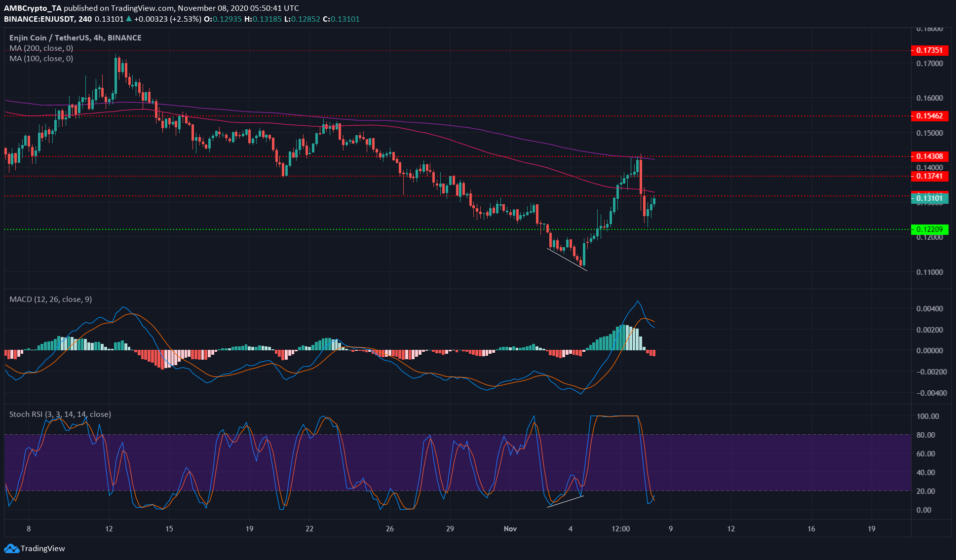956x560 pixels.
Task: Click the high value H:0.13185
Action: point(264,19)
